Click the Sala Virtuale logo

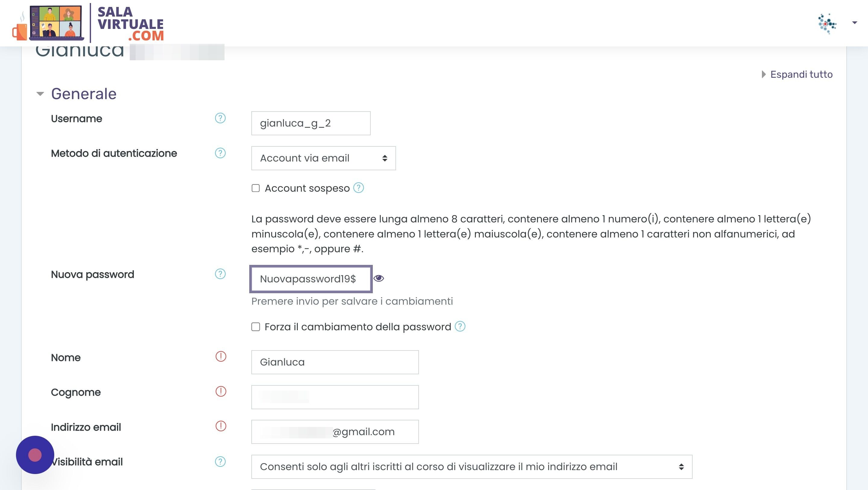[x=88, y=24]
